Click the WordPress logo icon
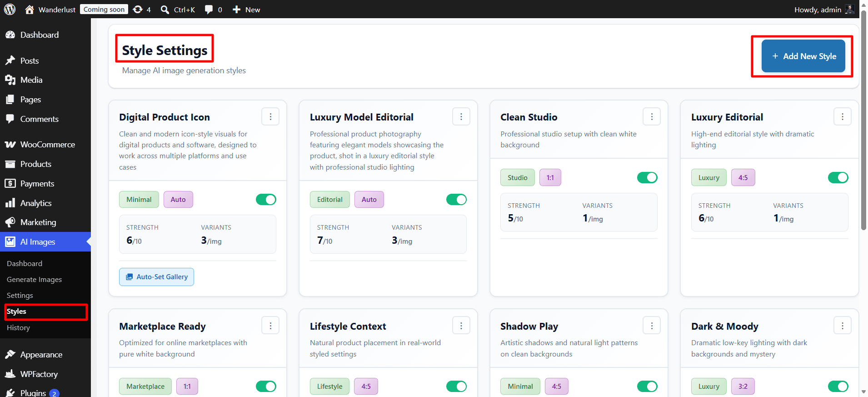 click(10, 9)
